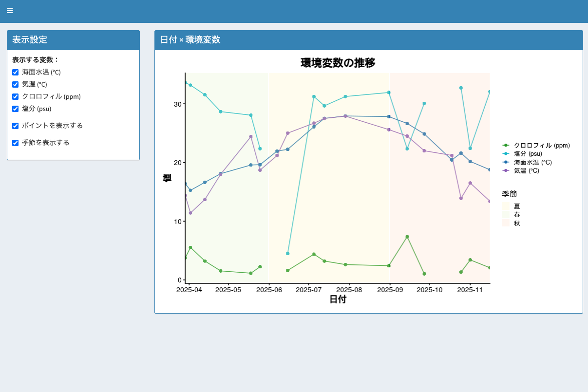Select the 秋 season color swatch
Image resolution: width=588 pixels, height=392 pixels.
coord(506,223)
